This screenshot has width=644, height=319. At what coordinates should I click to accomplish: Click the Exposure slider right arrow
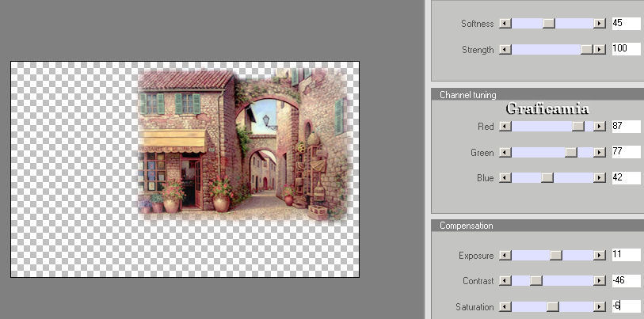click(600, 256)
